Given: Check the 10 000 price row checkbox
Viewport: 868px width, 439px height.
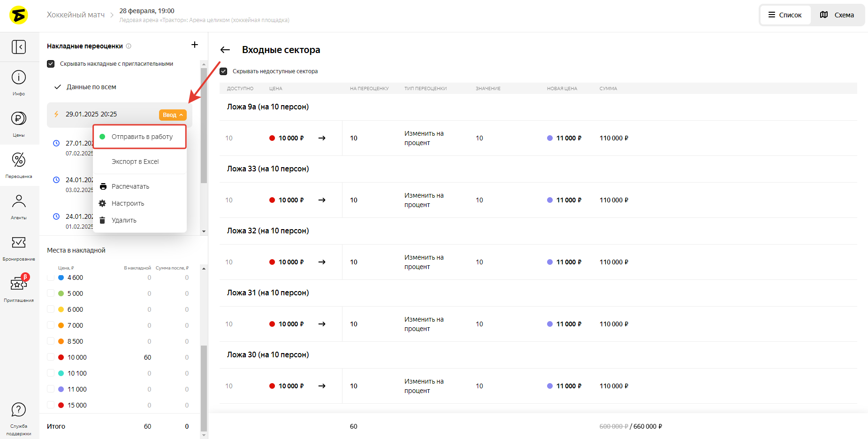Looking at the screenshot, I should (x=51, y=357).
